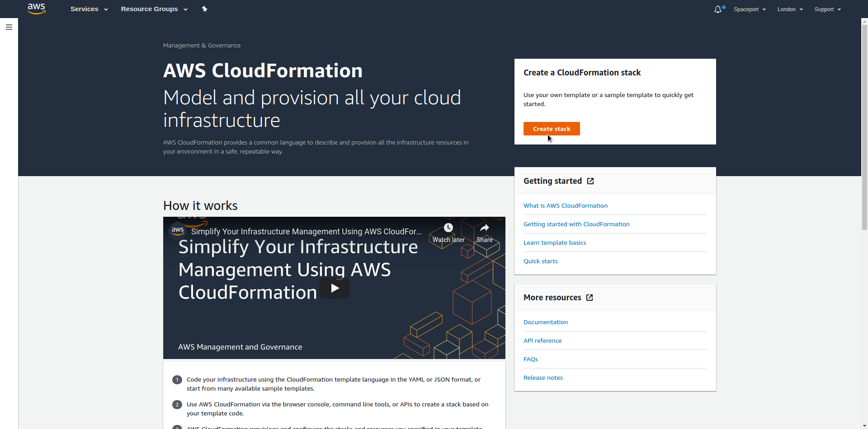This screenshot has height=429, width=868.
Task: Click the video Share arrow icon
Action: [485, 228]
